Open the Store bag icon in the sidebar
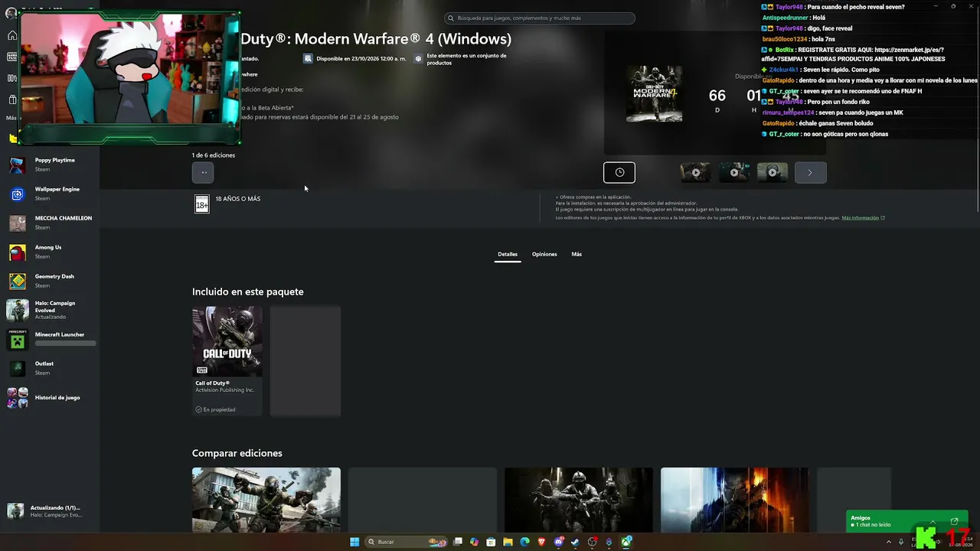Viewport: 980px width, 551px height. tap(12, 99)
